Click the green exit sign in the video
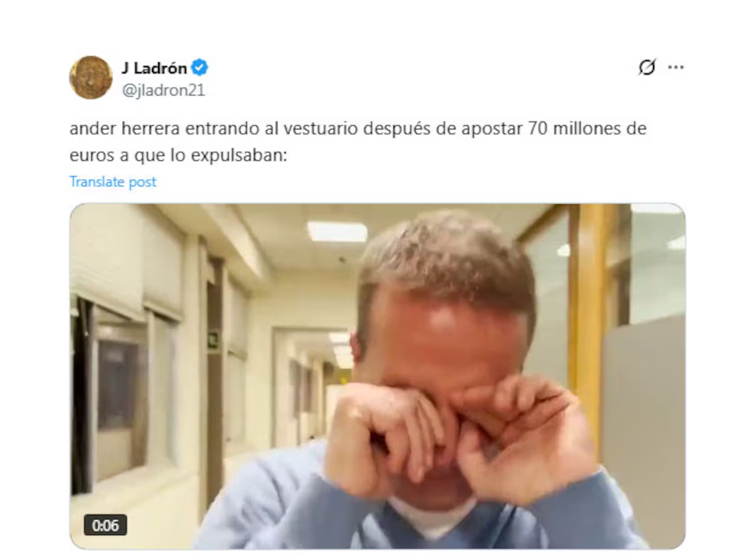Screen dimensions: 747x560 point(212,339)
